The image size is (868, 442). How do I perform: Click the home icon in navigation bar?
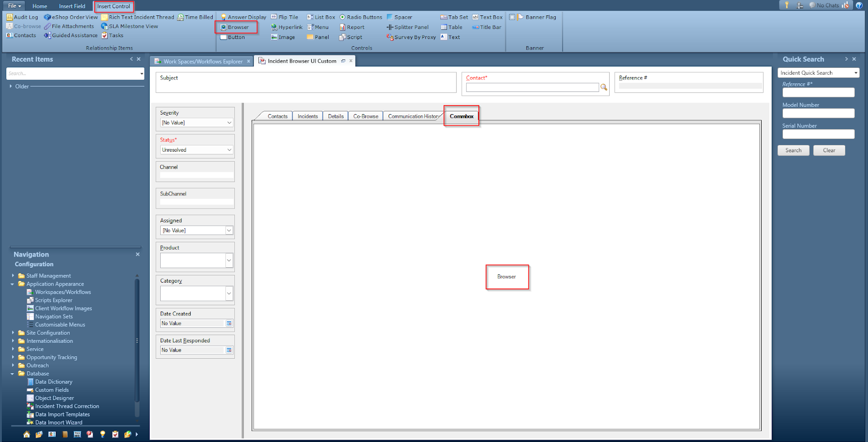(x=26, y=434)
